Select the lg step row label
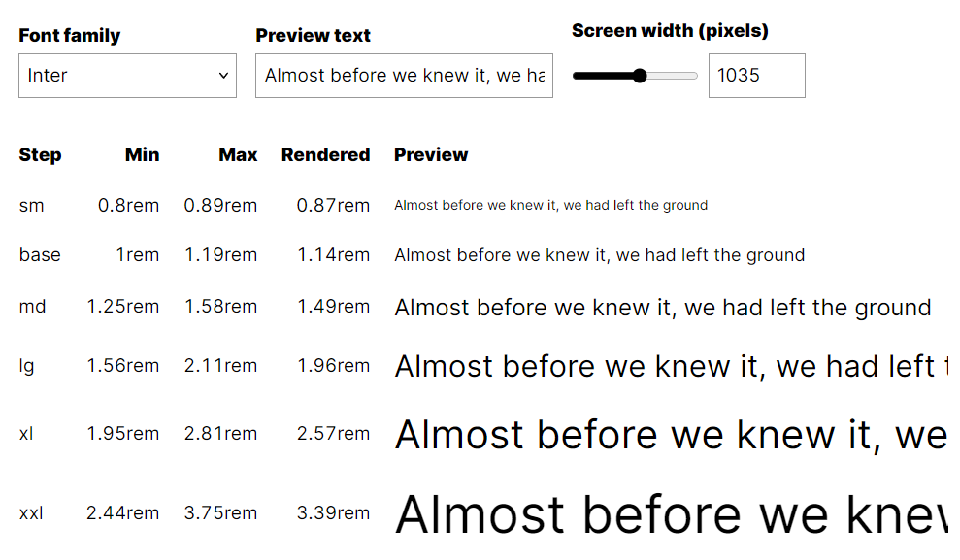Screen dimensions: 960x560 click(x=26, y=366)
